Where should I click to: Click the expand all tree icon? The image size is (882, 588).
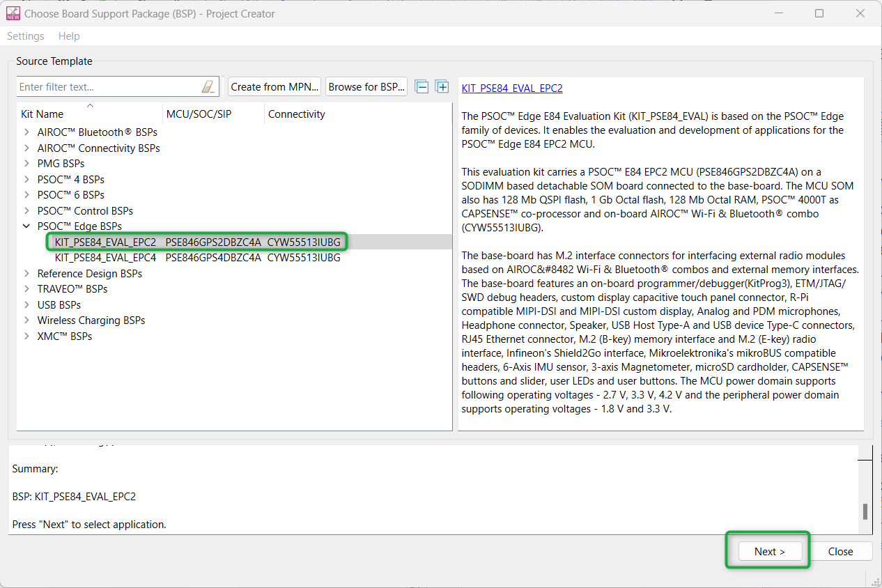(x=442, y=86)
